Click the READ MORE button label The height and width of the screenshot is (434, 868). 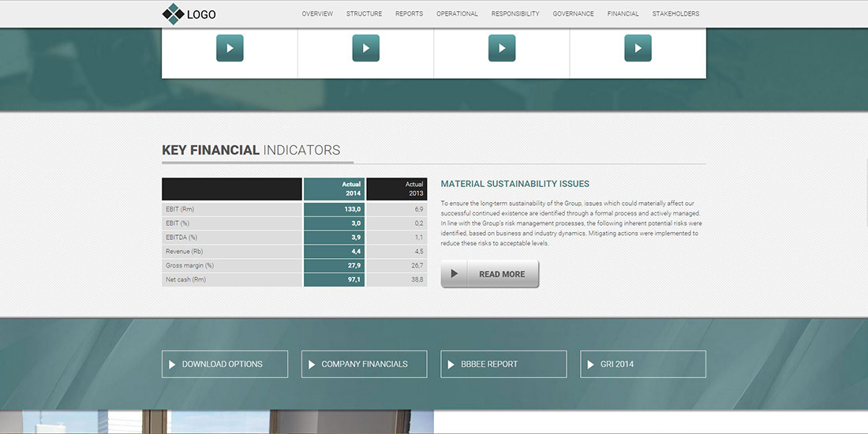tap(502, 274)
